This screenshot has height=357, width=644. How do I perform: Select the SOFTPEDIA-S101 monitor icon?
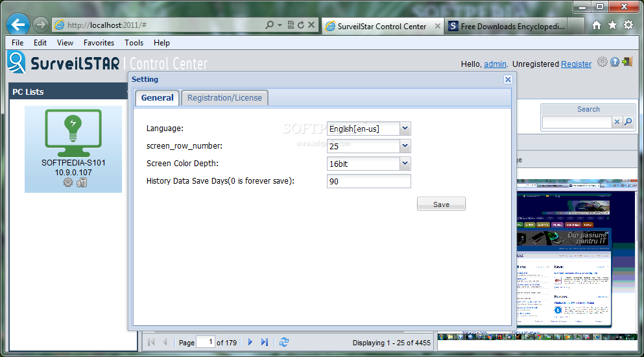[x=73, y=133]
